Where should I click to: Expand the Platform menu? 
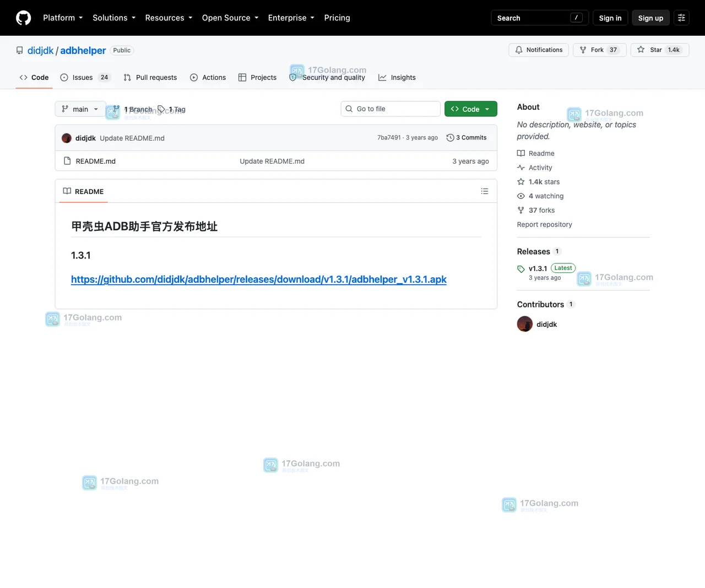coord(63,18)
